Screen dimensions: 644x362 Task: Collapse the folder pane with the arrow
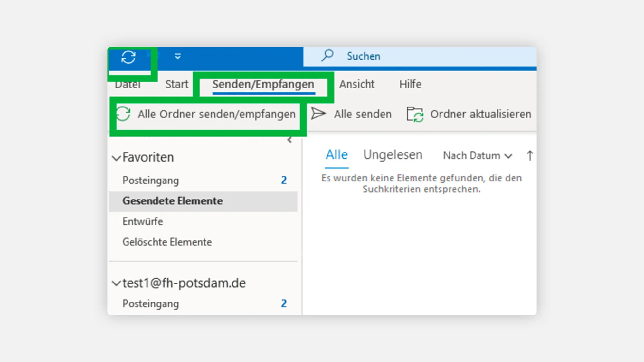click(289, 140)
